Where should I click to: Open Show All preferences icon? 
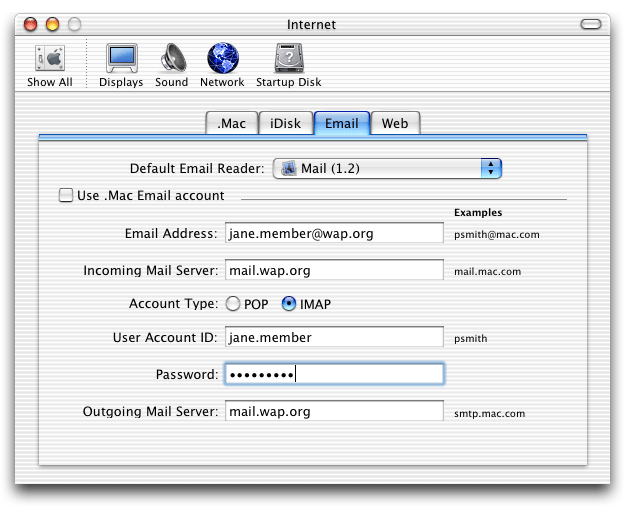pos(50,65)
